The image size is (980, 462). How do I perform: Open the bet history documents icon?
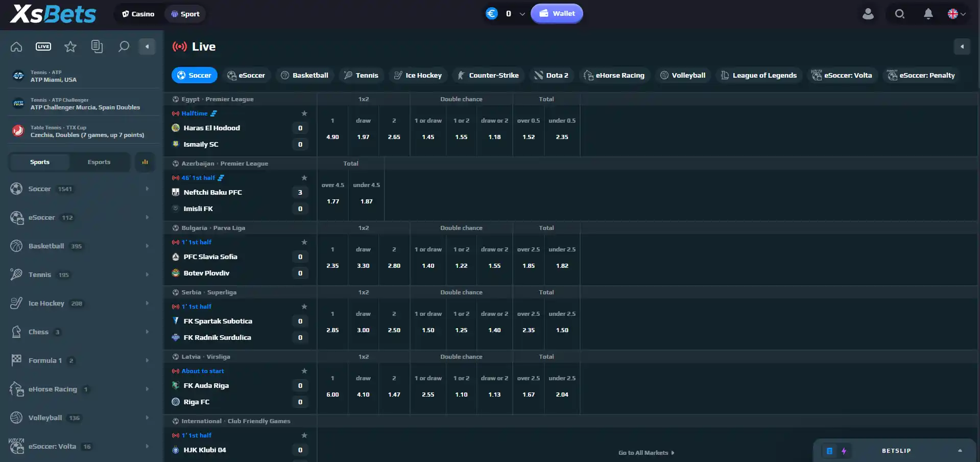[x=97, y=47]
